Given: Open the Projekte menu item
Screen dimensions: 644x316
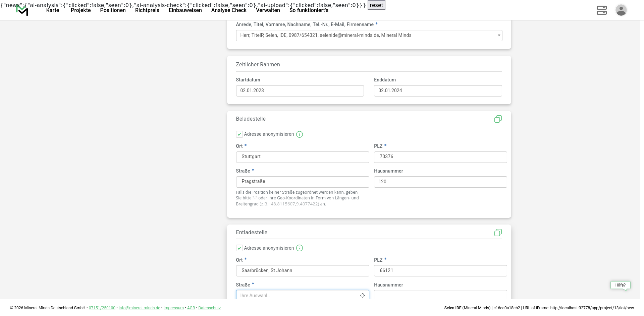Looking at the screenshot, I should pyautogui.click(x=80, y=10).
